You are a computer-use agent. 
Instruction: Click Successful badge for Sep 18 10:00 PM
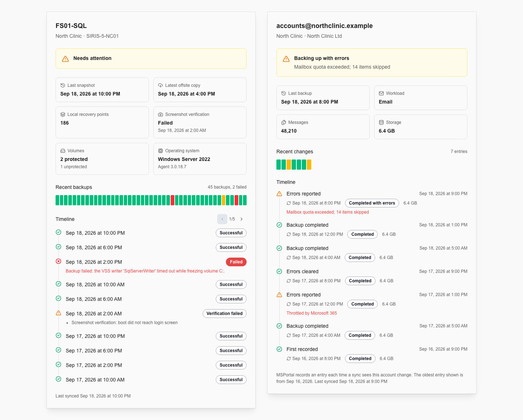231,233
